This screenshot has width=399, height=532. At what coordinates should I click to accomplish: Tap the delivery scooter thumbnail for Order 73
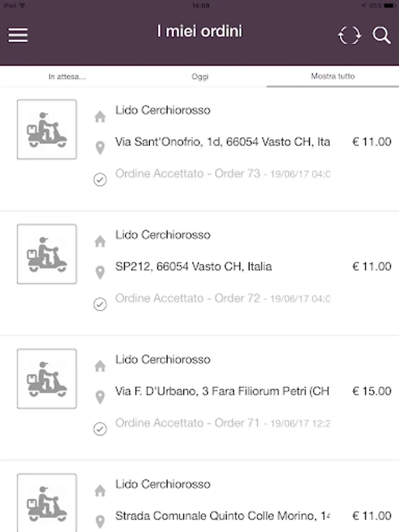pyautogui.click(x=47, y=129)
